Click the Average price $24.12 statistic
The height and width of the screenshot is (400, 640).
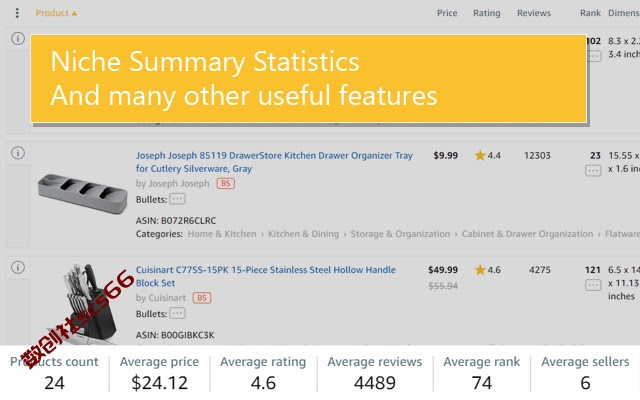[x=159, y=372]
